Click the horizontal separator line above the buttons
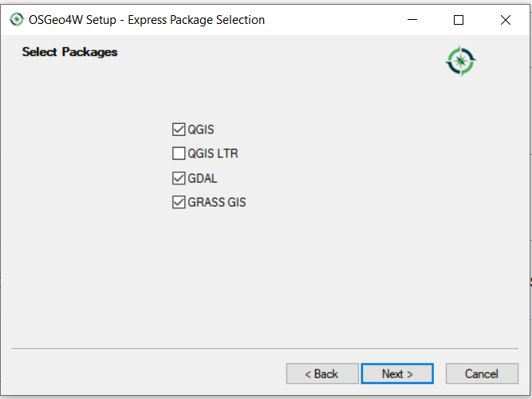 [x=266, y=349]
